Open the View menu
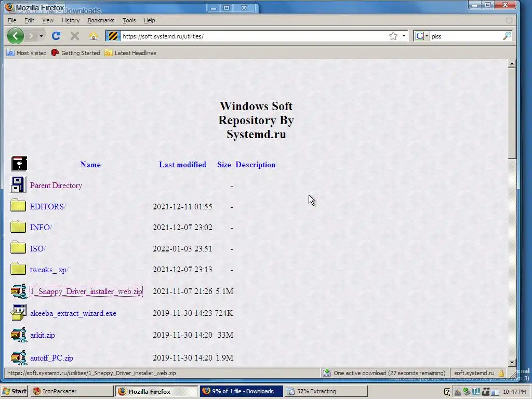Screen dimensions: 532x399 48,20
